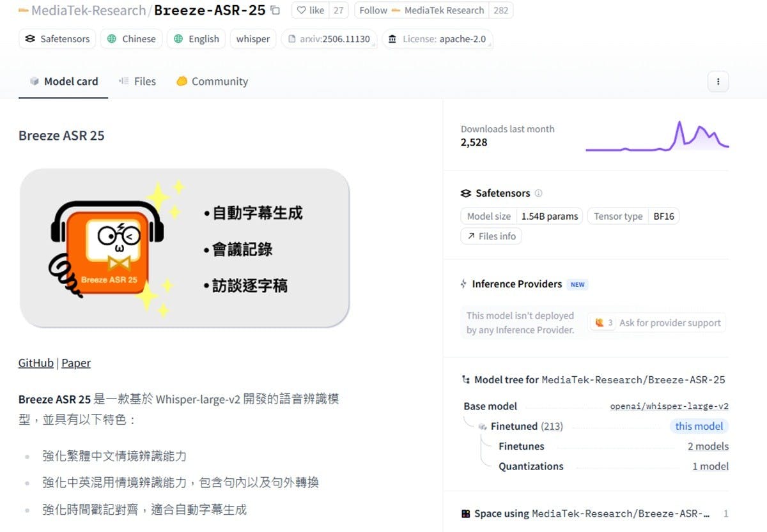Follow MediaTek Research organization
The image size is (767, 532).
pos(421,10)
